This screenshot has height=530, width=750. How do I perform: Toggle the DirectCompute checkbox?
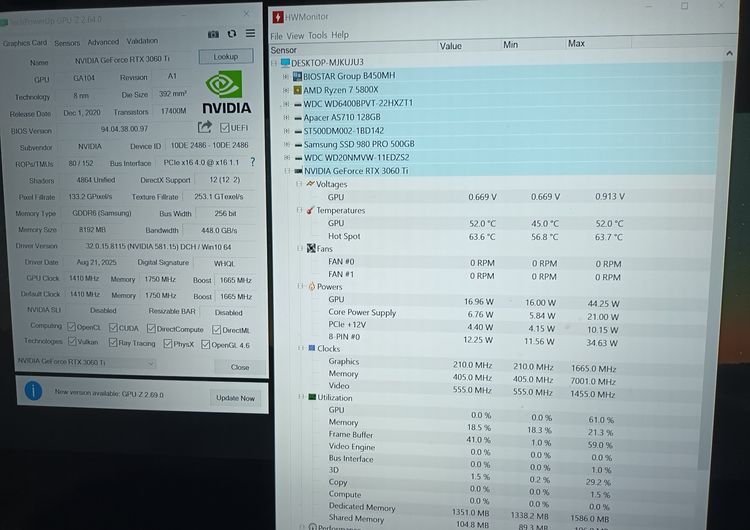151,328
